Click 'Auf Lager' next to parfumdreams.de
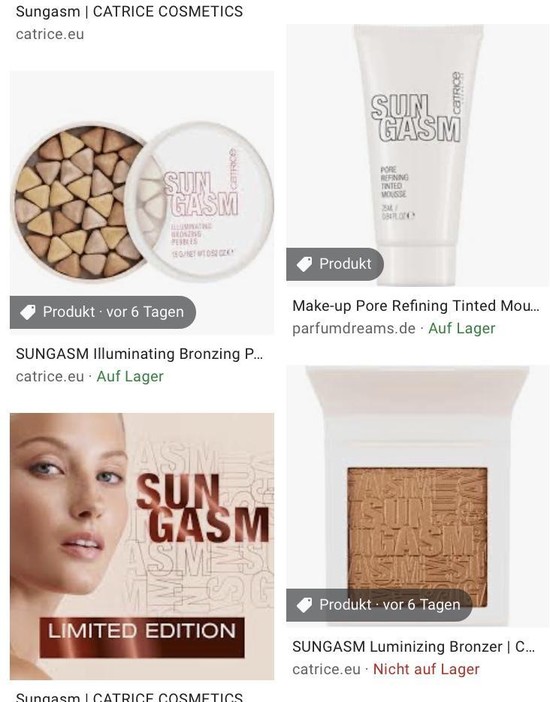This screenshot has height=702, width=550. pyautogui.click(x=462, y=329)
